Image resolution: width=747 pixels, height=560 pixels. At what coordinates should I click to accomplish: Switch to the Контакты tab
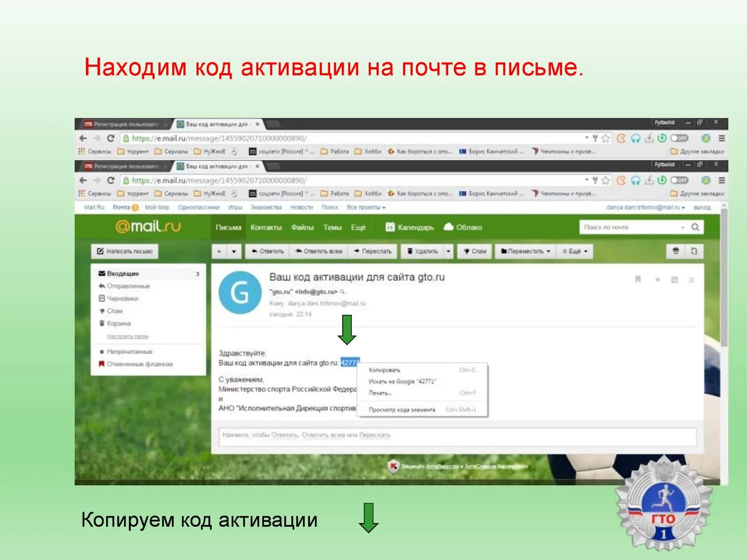(266, 227)
